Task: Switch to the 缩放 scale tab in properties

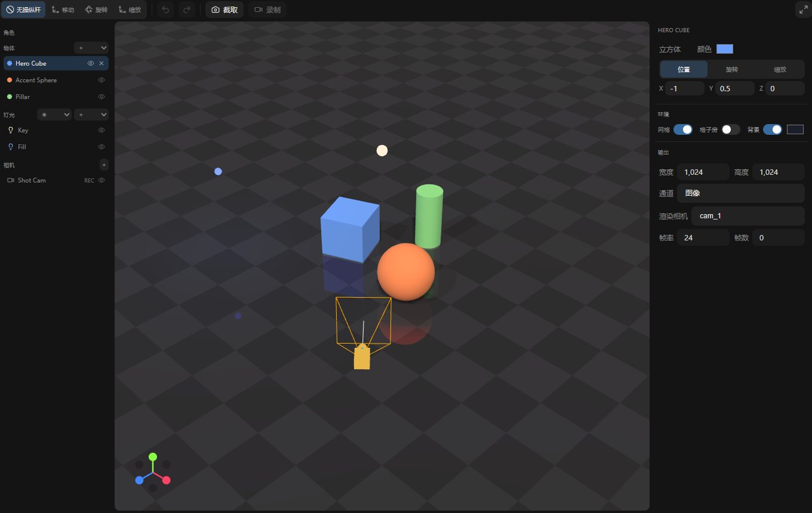Action: tap(780, 69)
